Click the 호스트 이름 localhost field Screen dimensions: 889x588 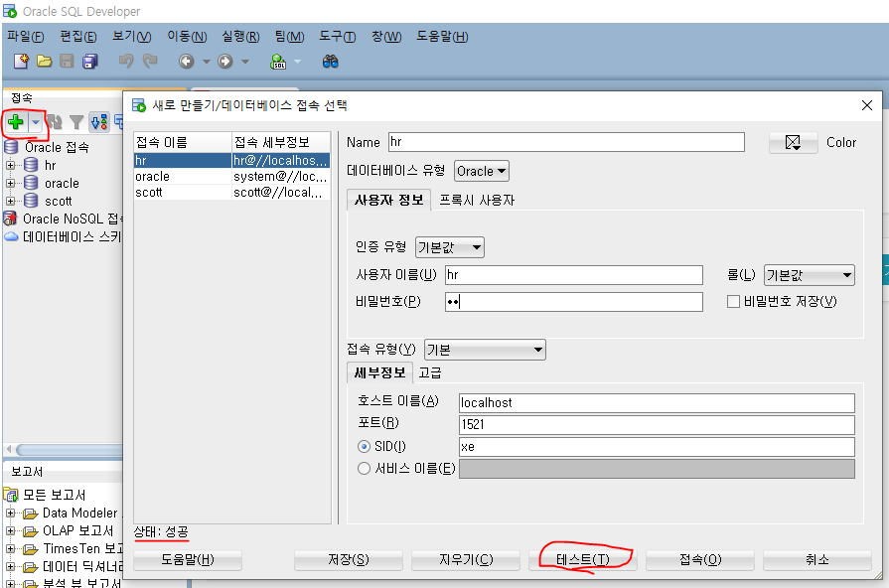click(x=657, y=402)
